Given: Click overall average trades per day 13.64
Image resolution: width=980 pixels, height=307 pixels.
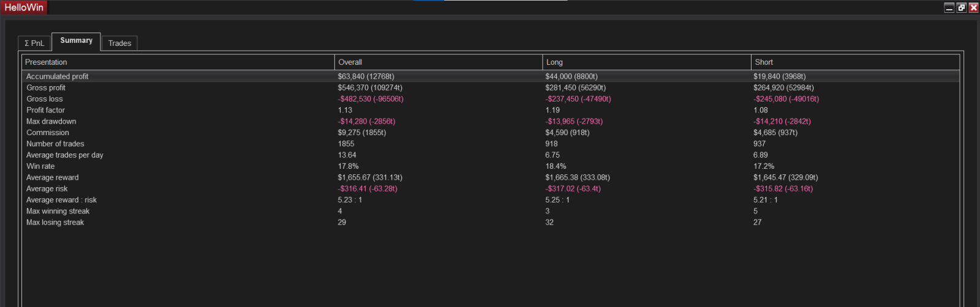Looking at the screenshot, I should [347, 155].
